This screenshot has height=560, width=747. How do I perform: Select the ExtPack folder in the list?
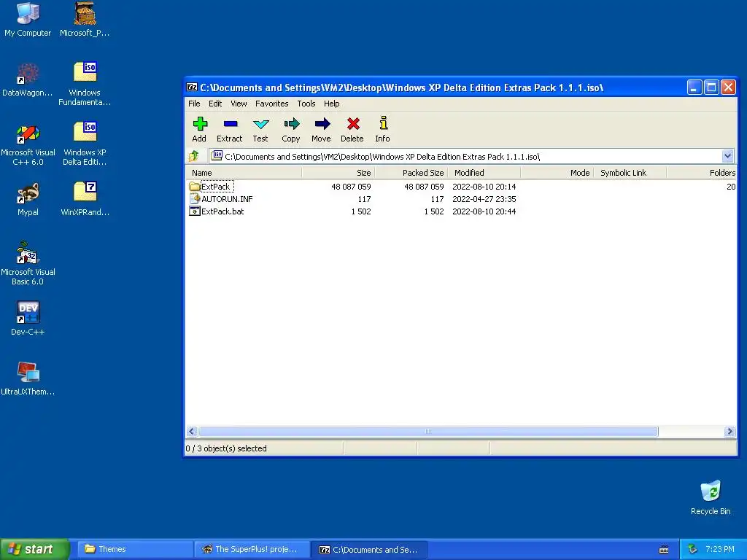click(210, 187)
